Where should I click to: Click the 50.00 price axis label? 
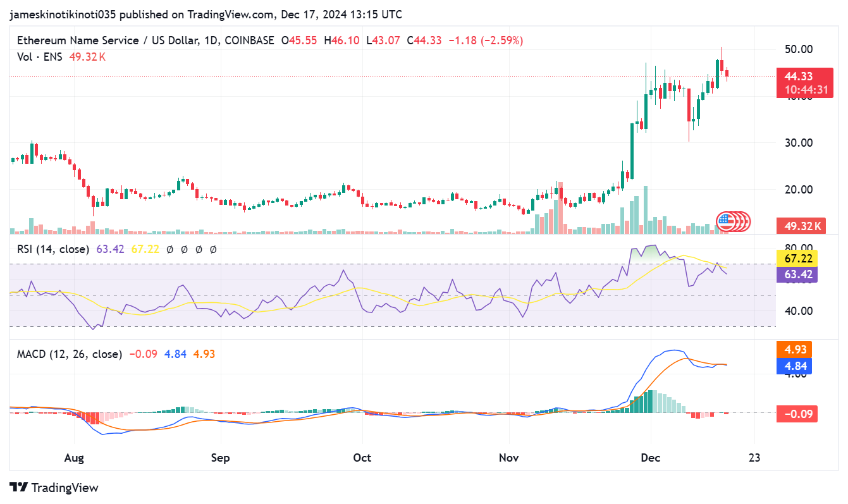click(799, 49)
